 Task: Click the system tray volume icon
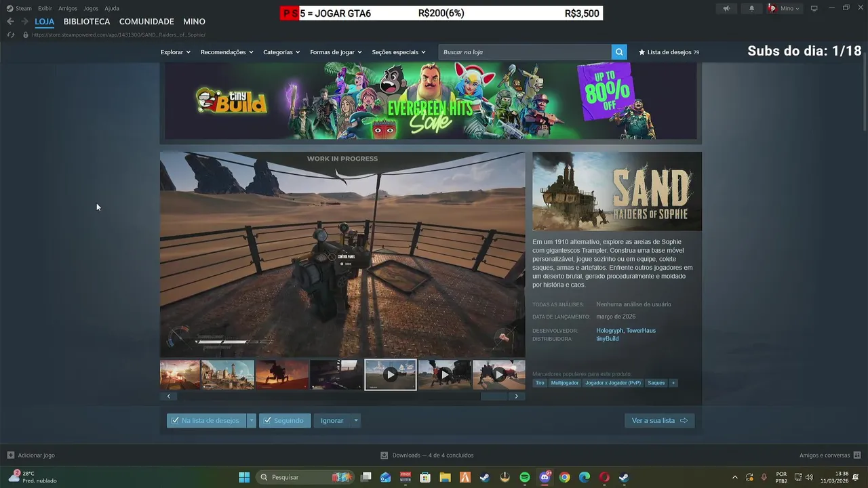click(809, 477)
